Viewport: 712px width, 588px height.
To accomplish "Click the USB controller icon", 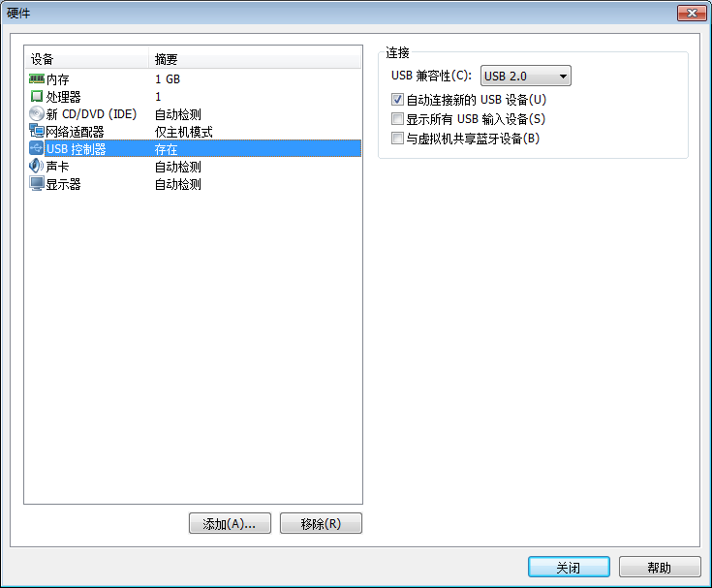I will (x=37, y=148).
